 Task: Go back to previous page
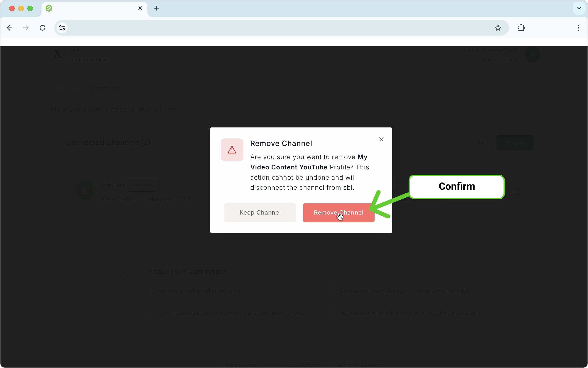point(10,28)
